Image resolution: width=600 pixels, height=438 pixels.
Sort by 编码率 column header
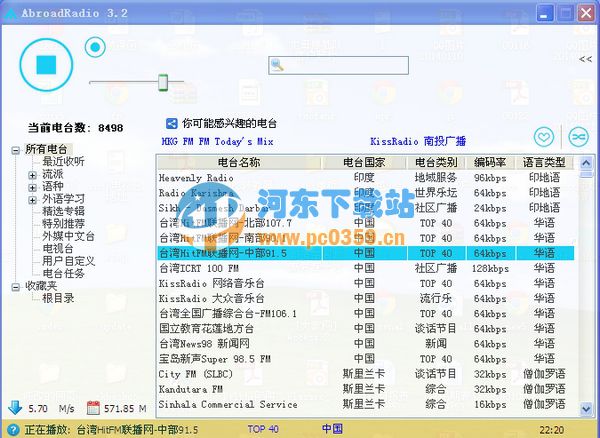(x=490, y=163)
